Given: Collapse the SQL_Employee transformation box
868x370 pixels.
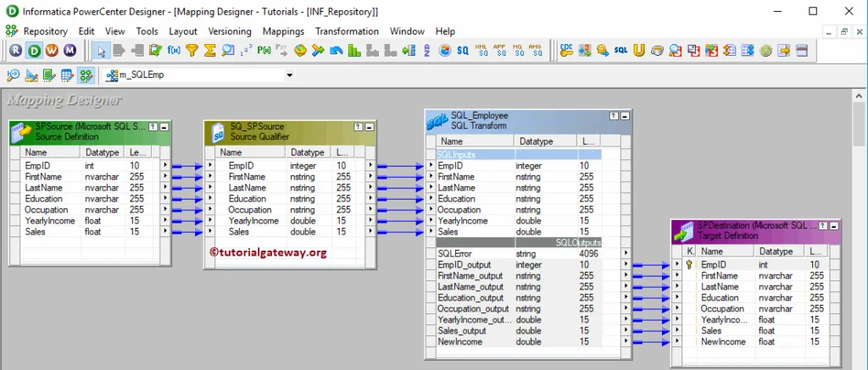Looking at the screenshot, I should click(x=625, y=116).
